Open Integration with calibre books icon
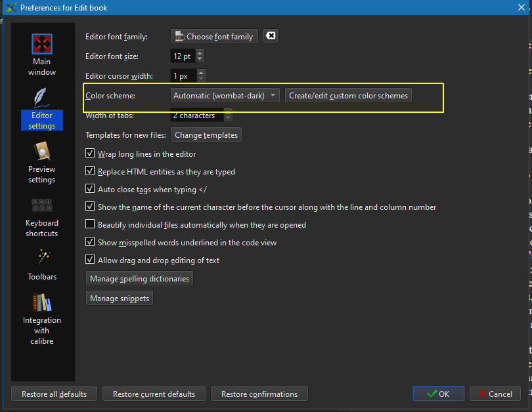Image resolution: width=532 pixels, height=412 pixels. coord(41,302)
